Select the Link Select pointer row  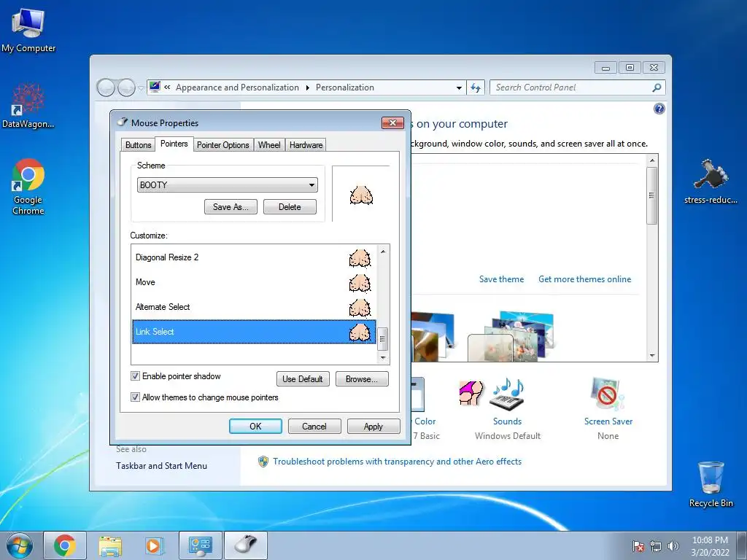[x=254, y=332]
